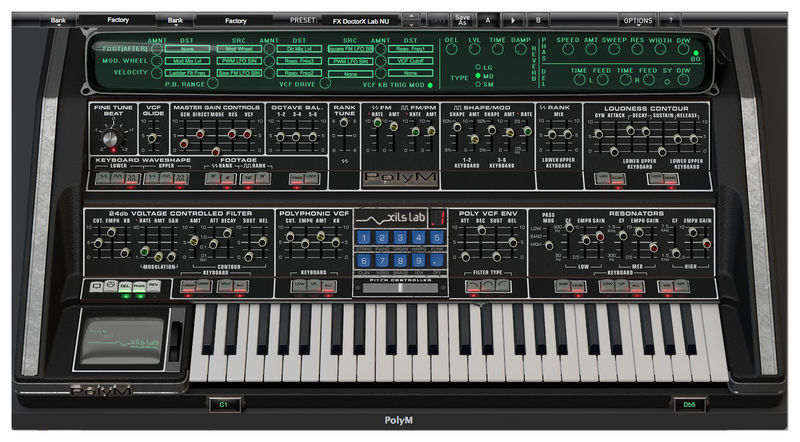Click blue preset button 2 (Piano)

pos(382,237)
